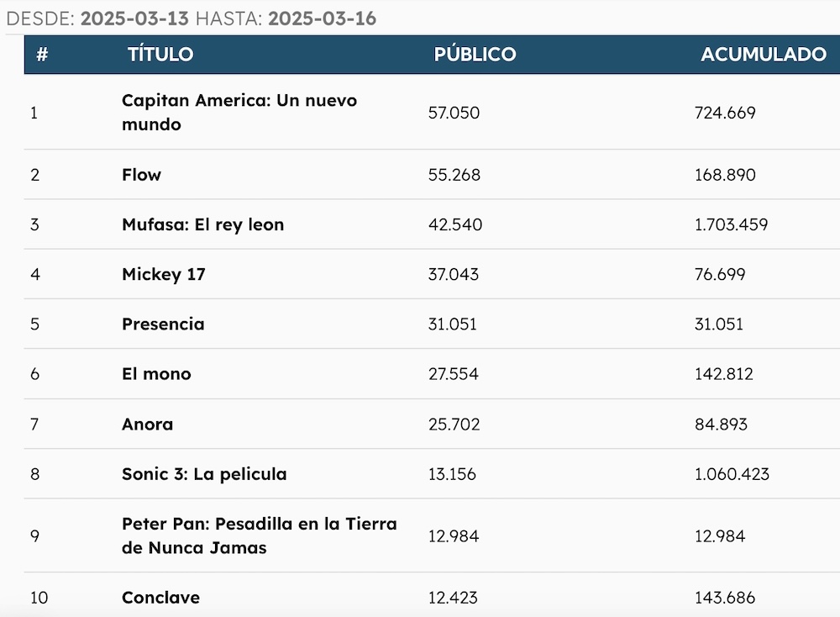The image size is (840, 617).
Task: Select Mufasa: El rey leon title
Action: [x=202, y=224]
